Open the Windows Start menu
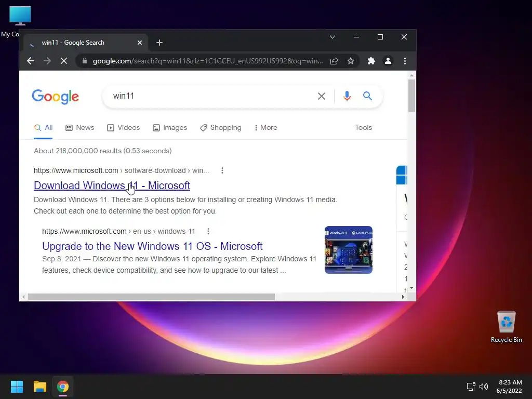The width and height of the screenshot is (532, 399). [17, 387]
